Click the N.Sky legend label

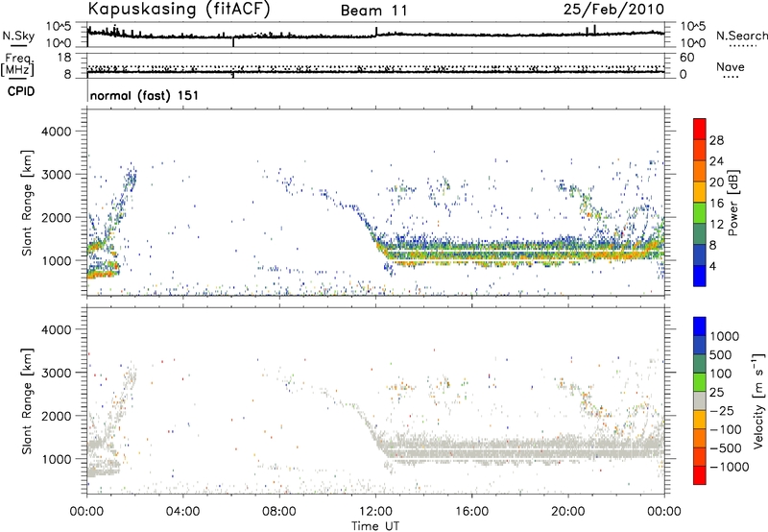[x=18, y=36]
